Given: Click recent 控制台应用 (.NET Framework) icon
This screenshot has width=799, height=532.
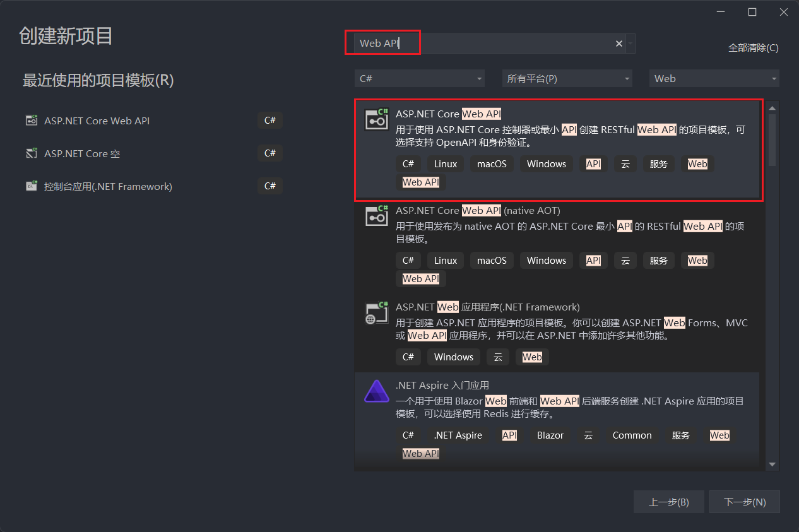Looking at the screenshot, I should 32,186.
